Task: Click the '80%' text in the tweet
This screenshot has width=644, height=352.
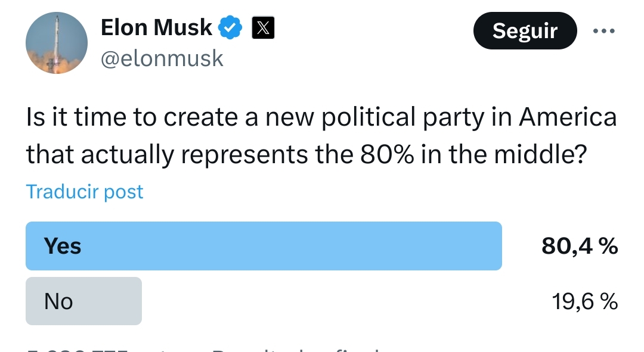Action: pyautogui.click(x=387, y=155)
